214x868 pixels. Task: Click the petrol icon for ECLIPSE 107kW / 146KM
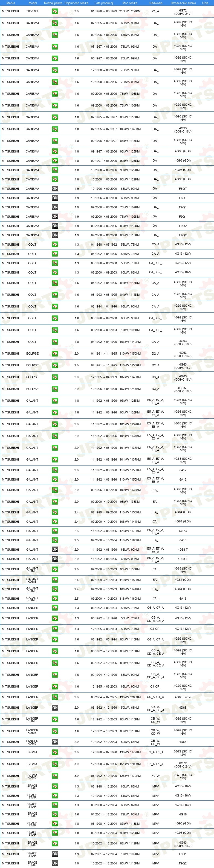tap(55, 377)
